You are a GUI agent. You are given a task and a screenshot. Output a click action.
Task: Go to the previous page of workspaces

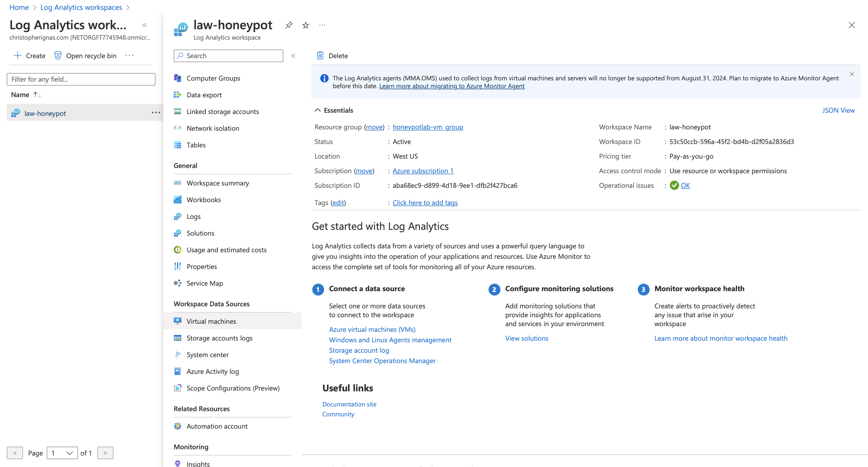pos(15,453)
